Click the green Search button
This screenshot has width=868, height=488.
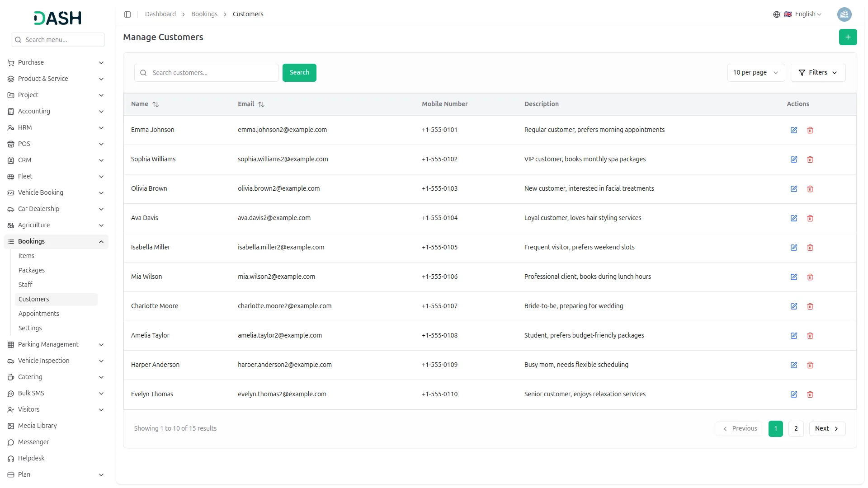pos(299,73)
